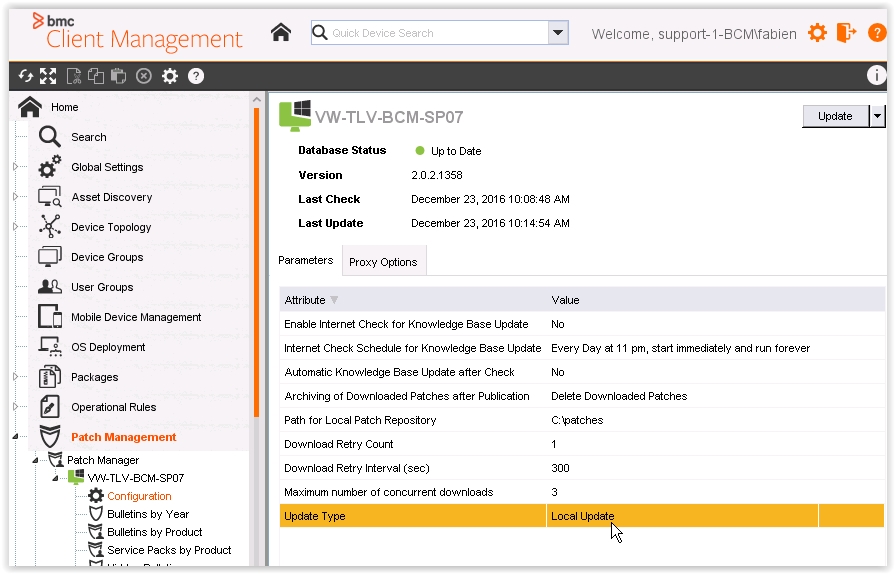The height and width of the screenshot is (574, 895).
Task: Select the OS Deployment icon
Action: point(50,346)
